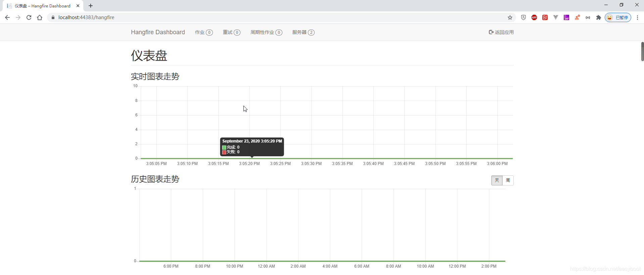Click the 历史图表走势 heading
This screenshot has width=644, height=275.
[x=155, y=179]
